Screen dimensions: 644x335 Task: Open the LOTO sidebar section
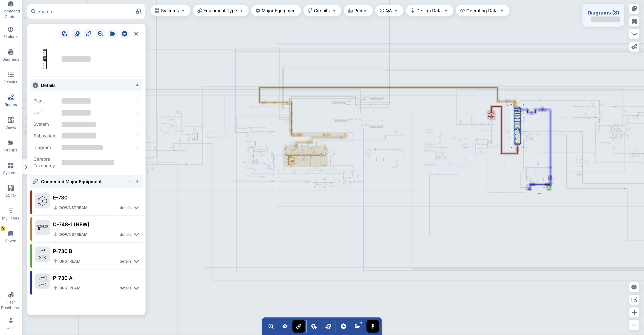click(11, 191)
